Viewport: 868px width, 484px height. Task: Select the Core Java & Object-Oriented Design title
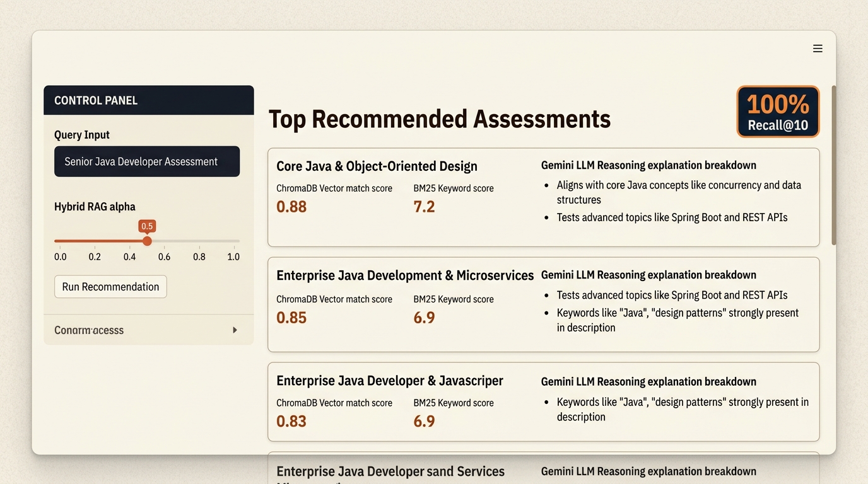tap(377, 166)
